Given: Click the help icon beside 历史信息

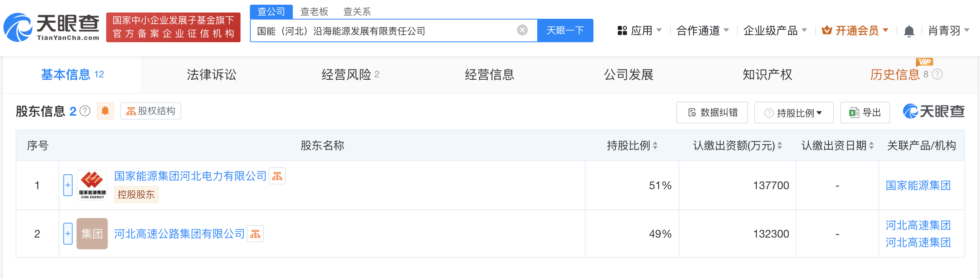Looking at the screenshot, I should [x=937, y=74].
